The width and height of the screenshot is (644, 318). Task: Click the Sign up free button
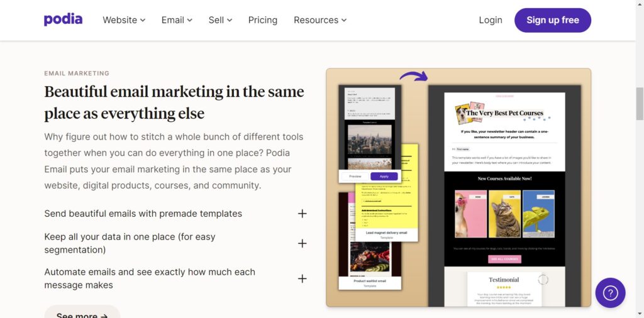553,20
